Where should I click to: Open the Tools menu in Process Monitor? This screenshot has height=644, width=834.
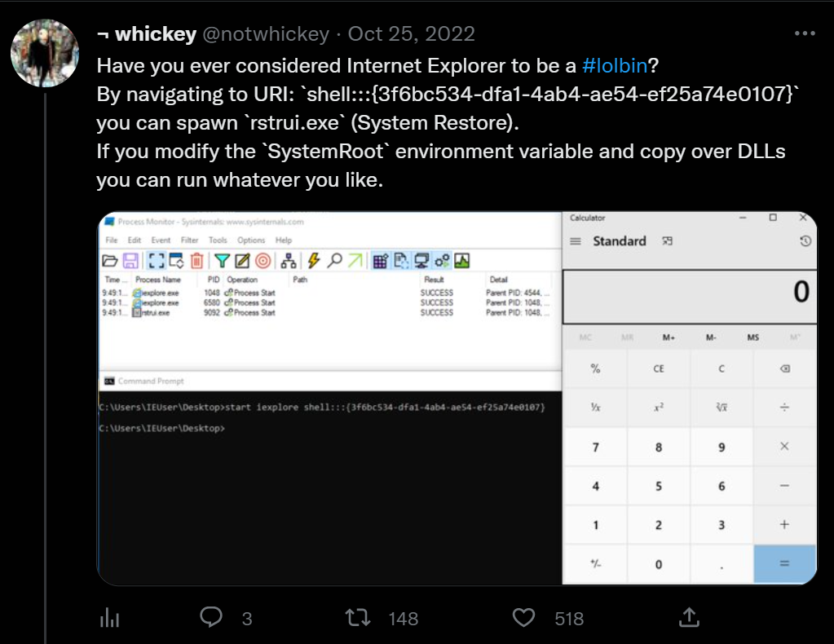tap(218, 240)
